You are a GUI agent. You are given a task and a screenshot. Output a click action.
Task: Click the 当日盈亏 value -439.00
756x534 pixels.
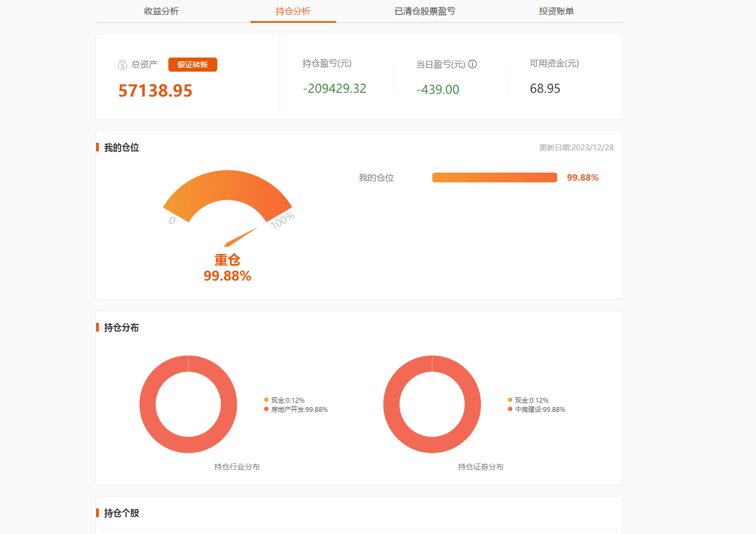(438, 90)
